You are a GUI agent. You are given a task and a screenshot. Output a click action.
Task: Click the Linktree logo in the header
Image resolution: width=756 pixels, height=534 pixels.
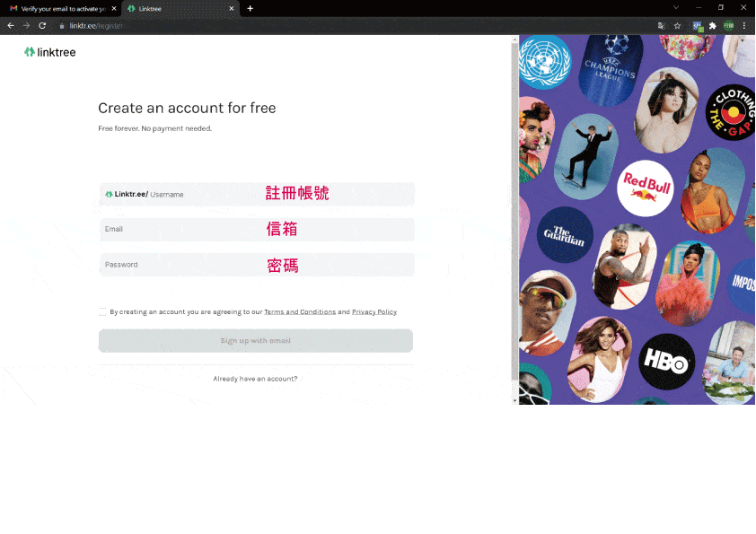click(50, 52)
